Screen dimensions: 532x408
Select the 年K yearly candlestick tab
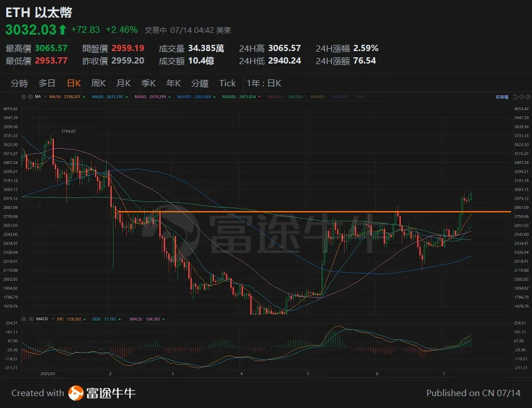[173, 83]
